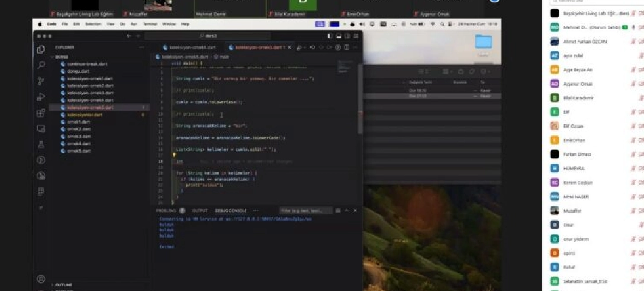Close the bottom panel

point(355,211)
